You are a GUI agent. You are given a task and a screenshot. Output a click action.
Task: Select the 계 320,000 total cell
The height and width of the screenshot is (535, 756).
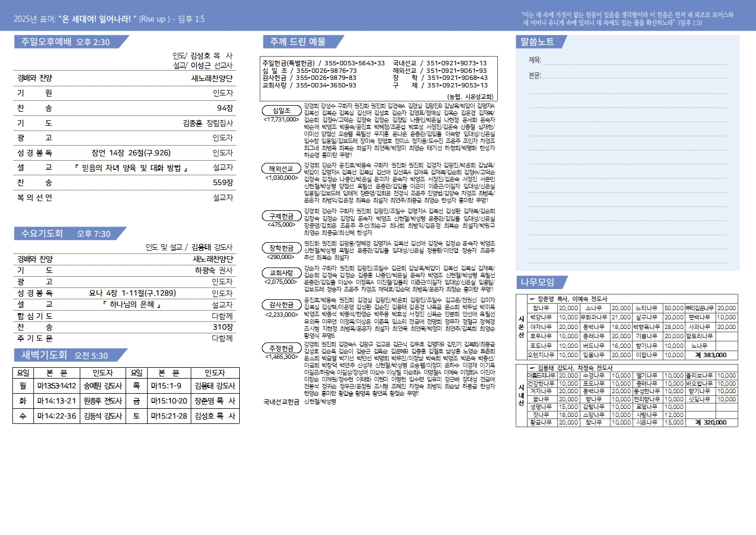pyautogui.click(x=711, y=423)
